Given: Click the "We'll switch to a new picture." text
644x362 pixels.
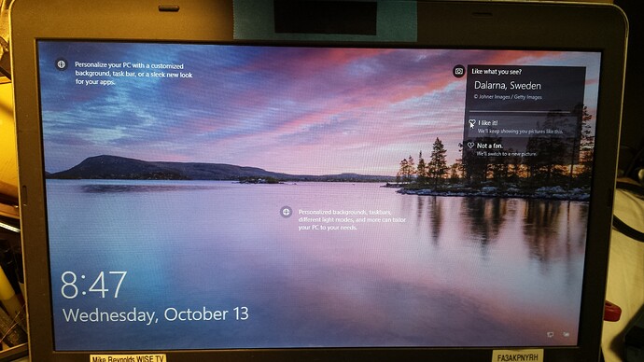Looking at the screenshot, I should coord(507,154).
